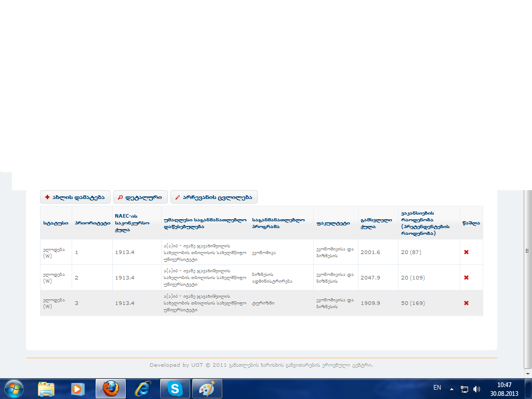Click the ახლის დამატება (add new) button
The image size is (532, 399).
point(75,197)
